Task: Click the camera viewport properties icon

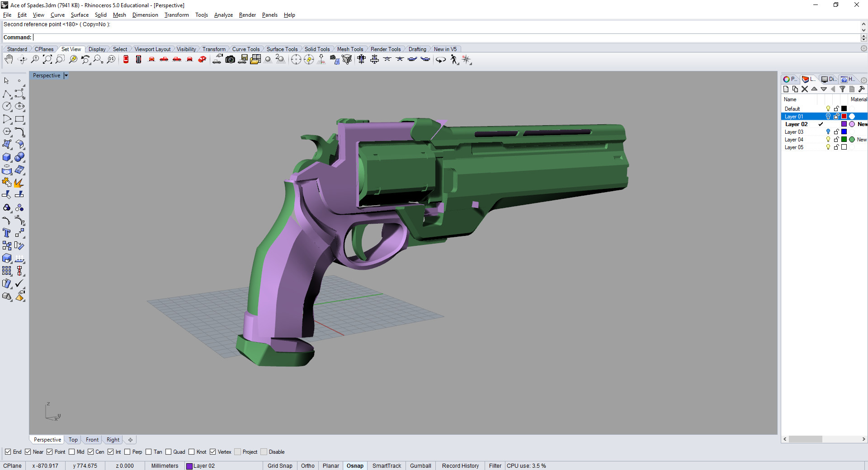Action: pos(230,59)
